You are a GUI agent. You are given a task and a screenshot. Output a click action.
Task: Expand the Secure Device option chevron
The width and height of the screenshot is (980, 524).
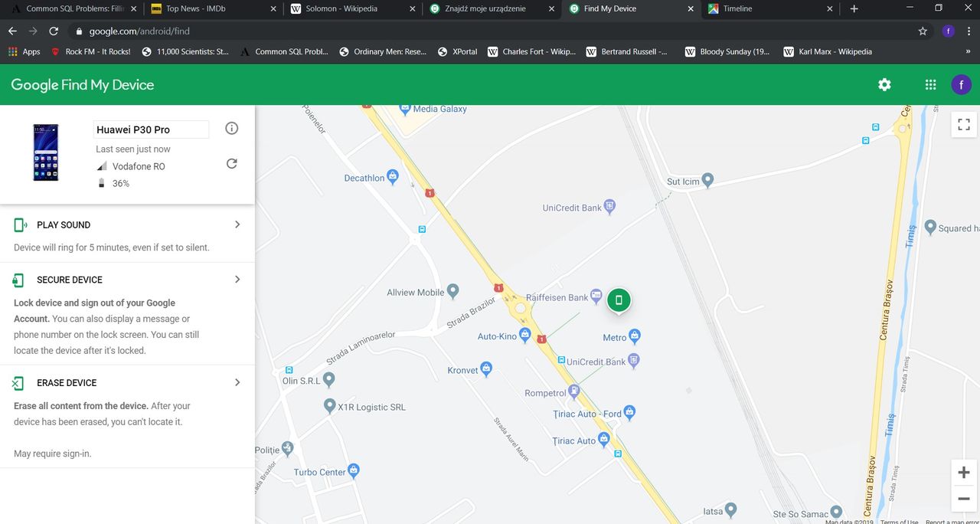coord(237,280)
